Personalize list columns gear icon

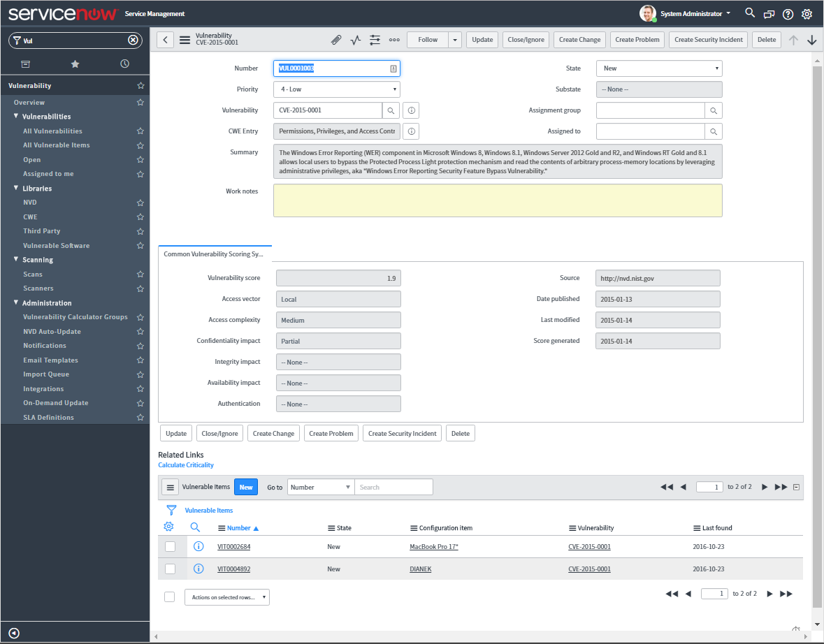(168, 527)
